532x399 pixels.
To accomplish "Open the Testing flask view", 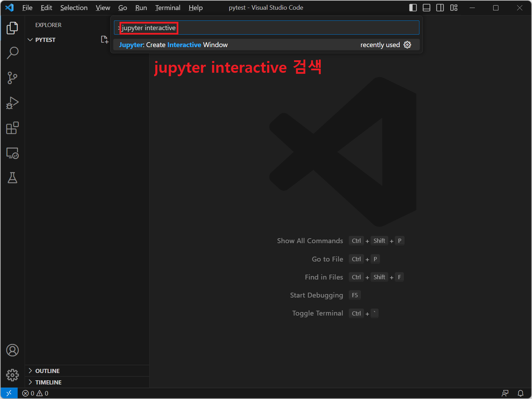I will 12,178.
